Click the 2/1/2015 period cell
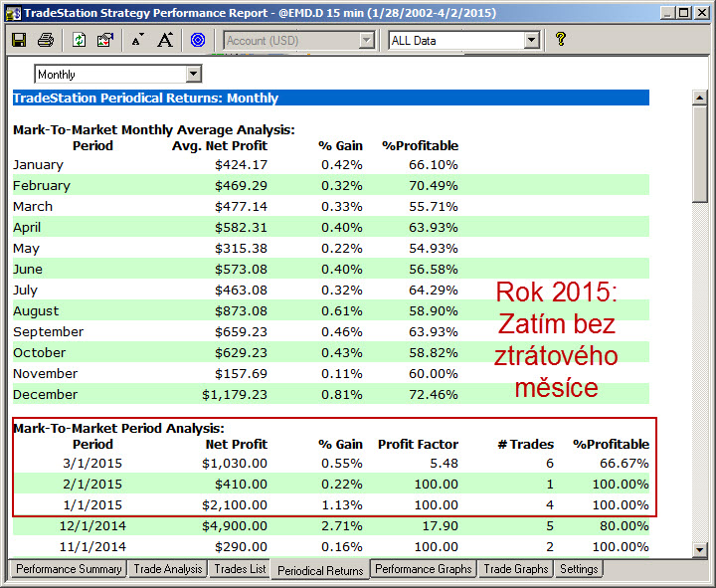The width and height of the screenshot is (716, 588). coord(92,485)
